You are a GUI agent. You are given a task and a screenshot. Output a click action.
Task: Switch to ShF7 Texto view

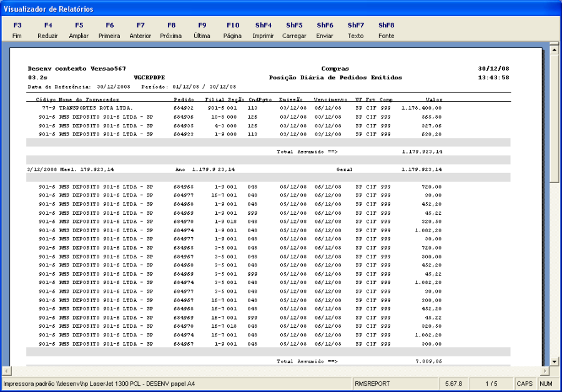click(355, 30)
